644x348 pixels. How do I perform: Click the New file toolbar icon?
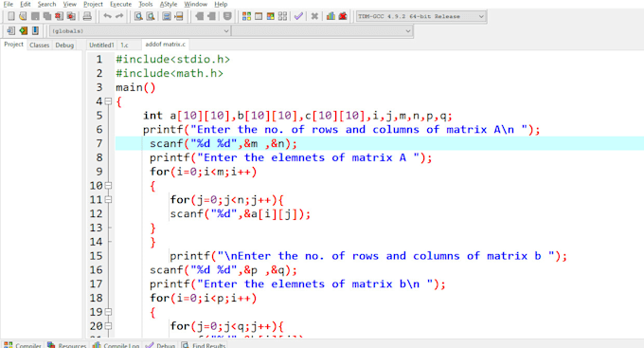click(11, 16)
